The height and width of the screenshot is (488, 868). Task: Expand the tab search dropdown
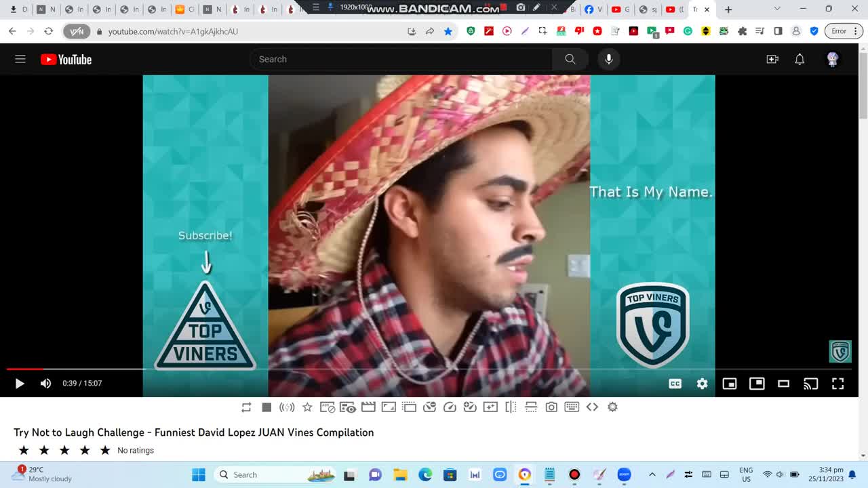click(777, 9)
